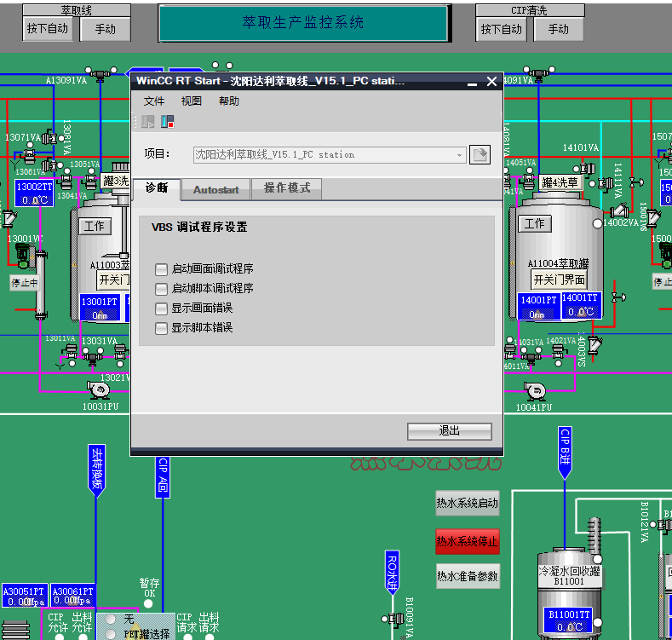Screen dimensions: 672x640
Task: Click the 10031PU pump icon
Action: pyautogui.click(x=99, y=390)
